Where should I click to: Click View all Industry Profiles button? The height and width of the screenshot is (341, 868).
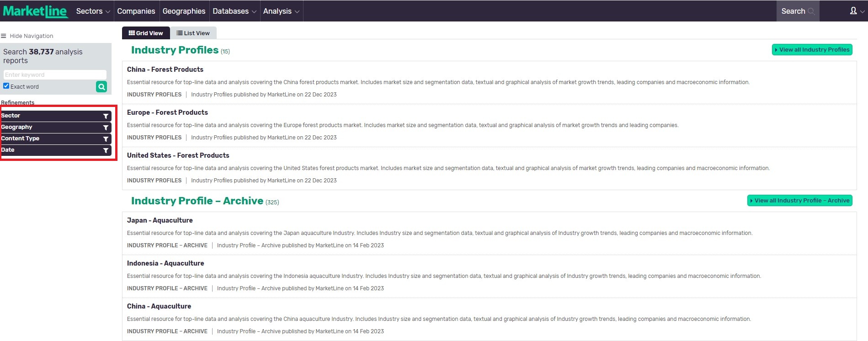coord(812,50)
